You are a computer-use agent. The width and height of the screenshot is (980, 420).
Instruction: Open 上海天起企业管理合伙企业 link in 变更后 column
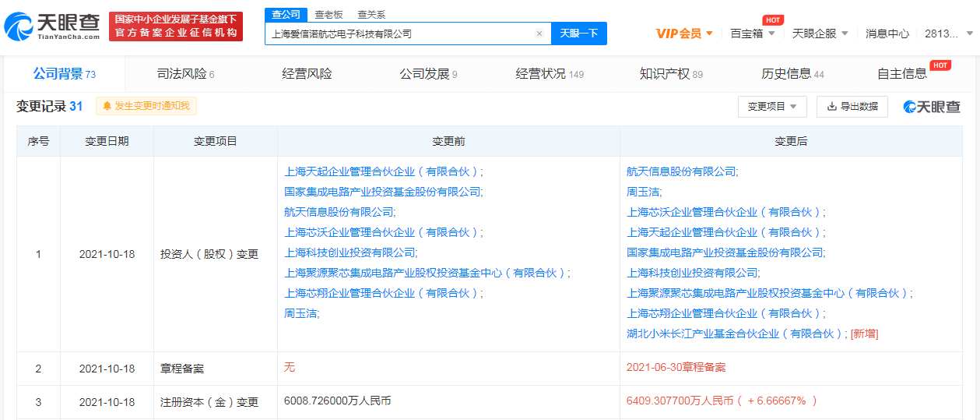point(725,232)
